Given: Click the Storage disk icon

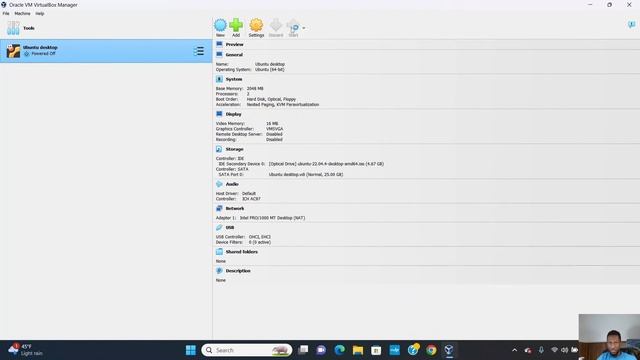Looking at the screenshot, I should click(x=219, y=149).
